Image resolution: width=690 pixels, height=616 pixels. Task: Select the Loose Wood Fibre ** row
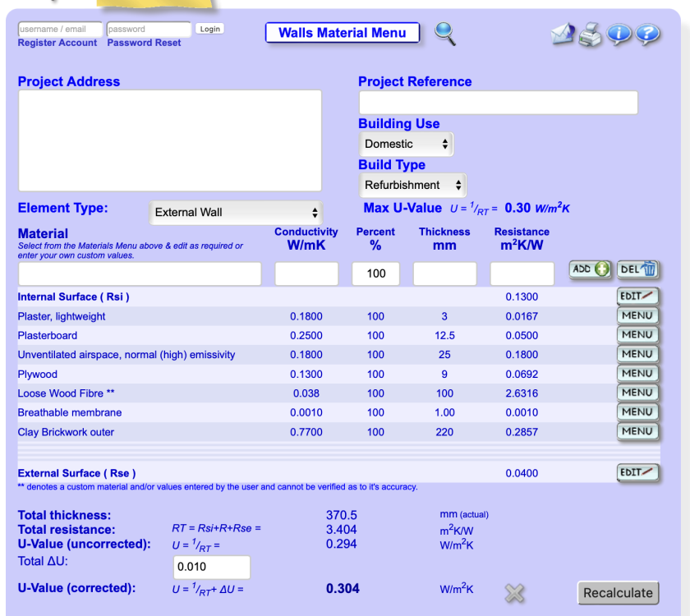338,393
